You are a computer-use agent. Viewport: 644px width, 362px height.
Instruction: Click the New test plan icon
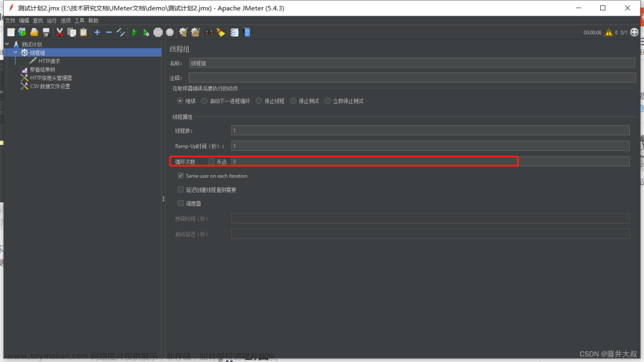tap(11, 32)
